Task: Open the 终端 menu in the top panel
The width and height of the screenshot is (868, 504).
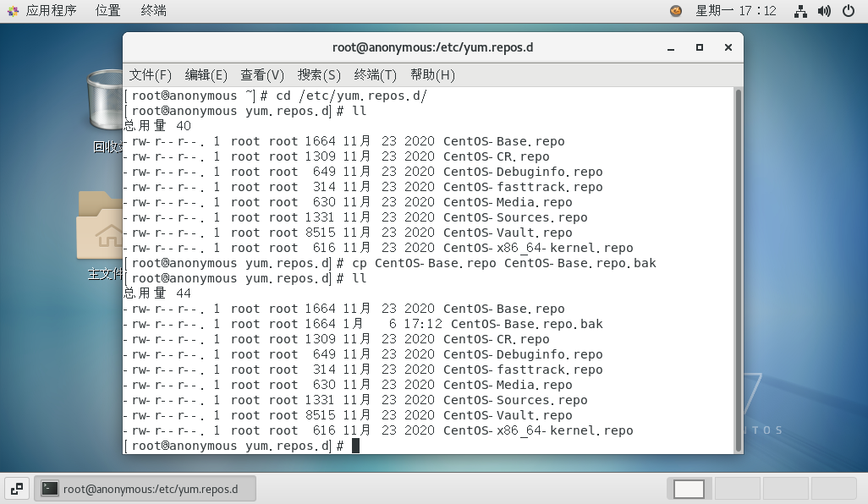Action: tap(153, 10)
